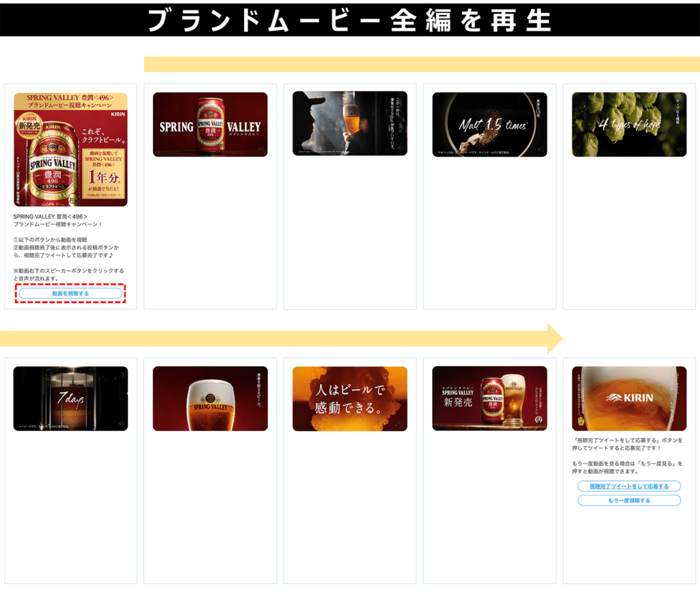Screen dimensions: 700x600
Task: Select the SPRING VALLEY beer glass video
Action: [211, 398]
